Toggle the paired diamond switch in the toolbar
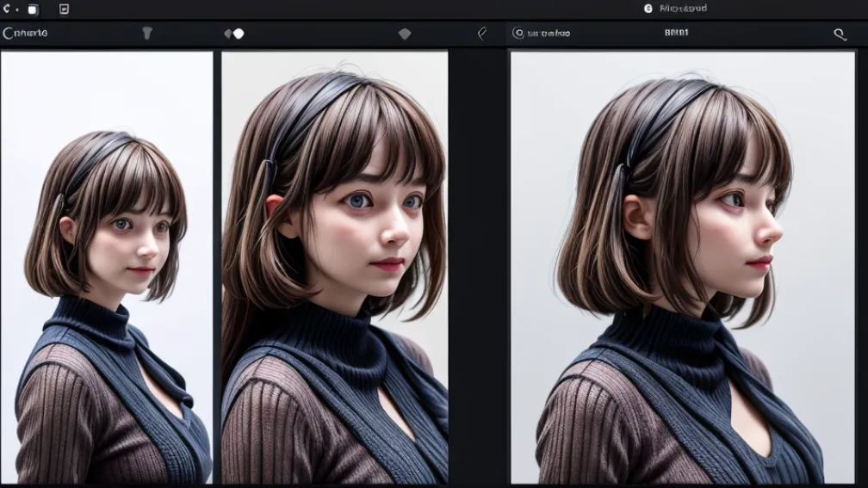The image size is (868, 488). [234, 34]
